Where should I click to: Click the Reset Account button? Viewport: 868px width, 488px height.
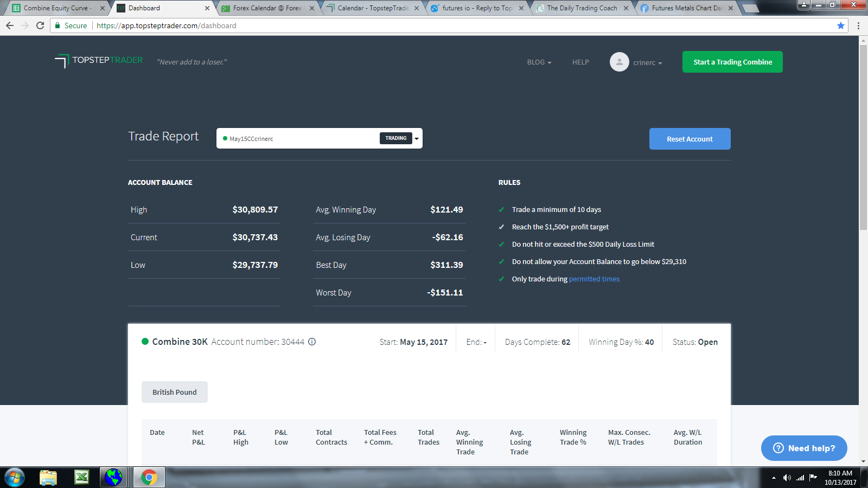[x=690, y=139]
